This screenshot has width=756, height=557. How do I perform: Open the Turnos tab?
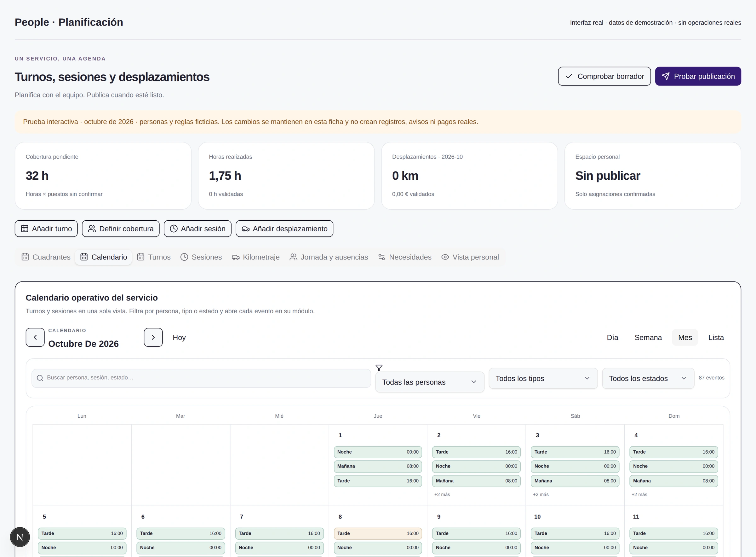coord(154,257)
